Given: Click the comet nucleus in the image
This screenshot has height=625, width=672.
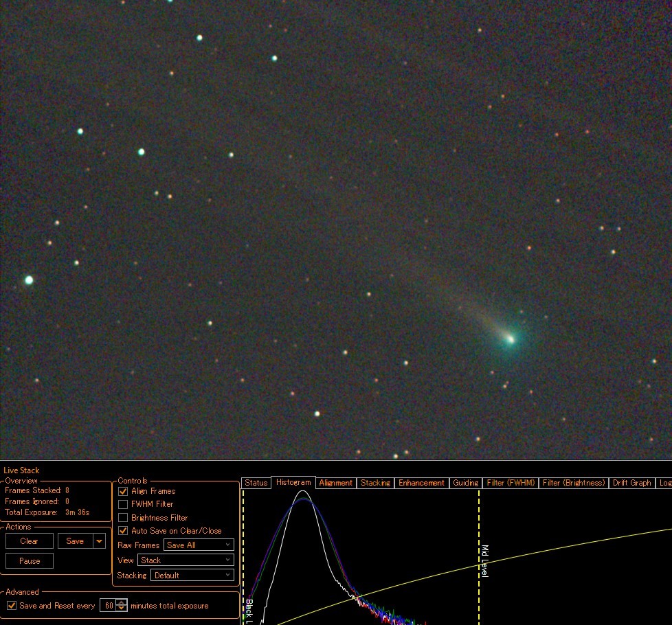Looking at the screenshot, I should (511, 340).
